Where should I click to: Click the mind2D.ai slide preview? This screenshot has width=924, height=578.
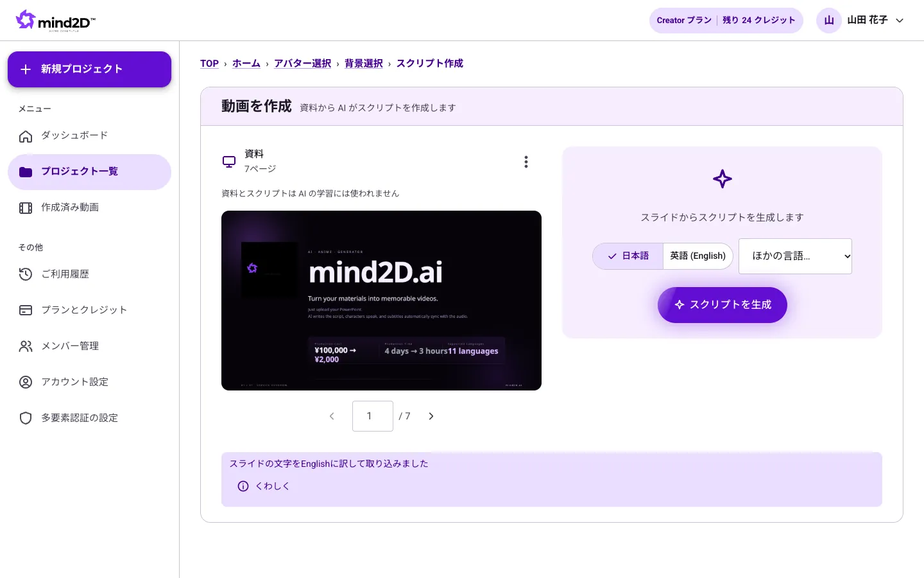pos(381,301)
